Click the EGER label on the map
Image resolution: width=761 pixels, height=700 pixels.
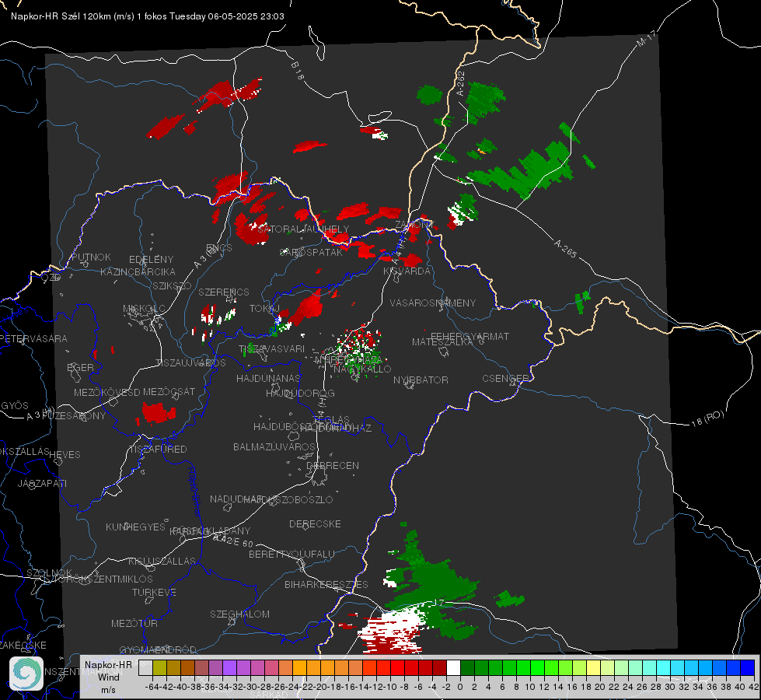[81, 367]
